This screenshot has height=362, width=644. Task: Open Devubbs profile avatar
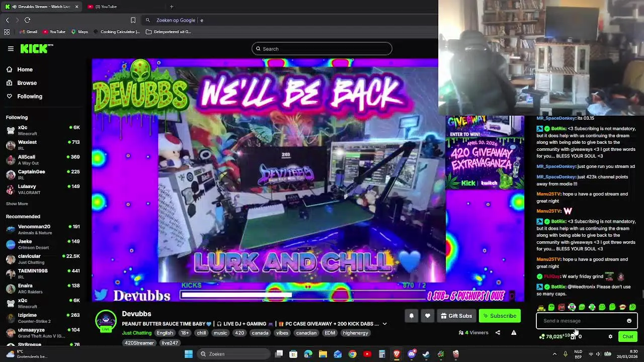coord(106,321)
